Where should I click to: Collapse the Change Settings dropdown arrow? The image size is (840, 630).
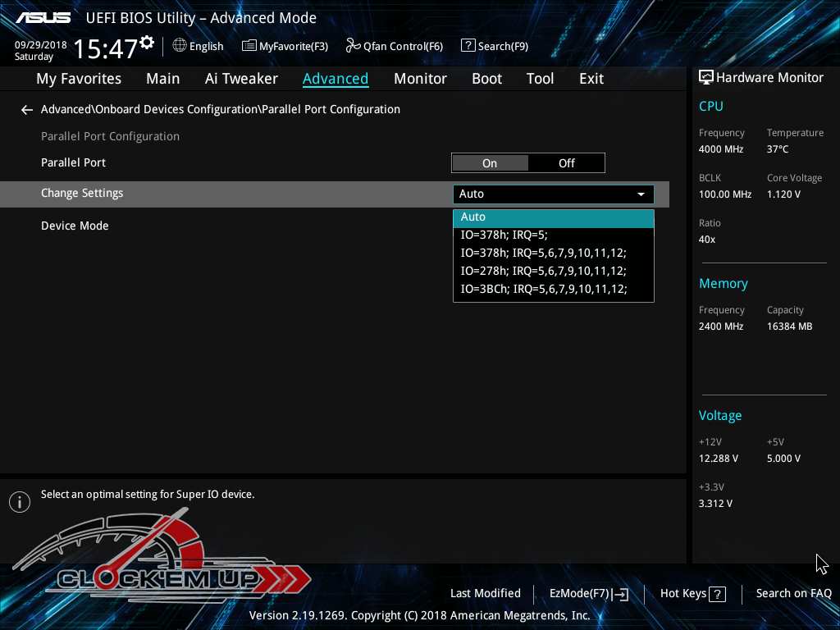coord(641,194)
